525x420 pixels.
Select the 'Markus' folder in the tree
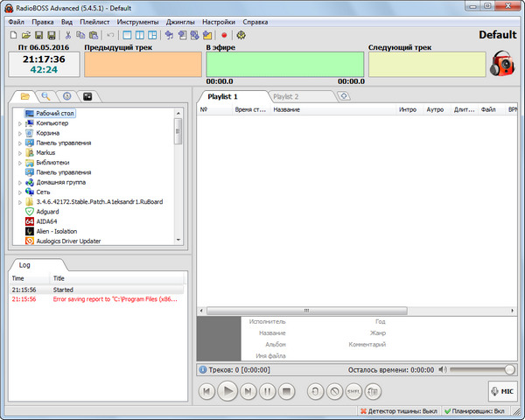[x=45, y=152]
